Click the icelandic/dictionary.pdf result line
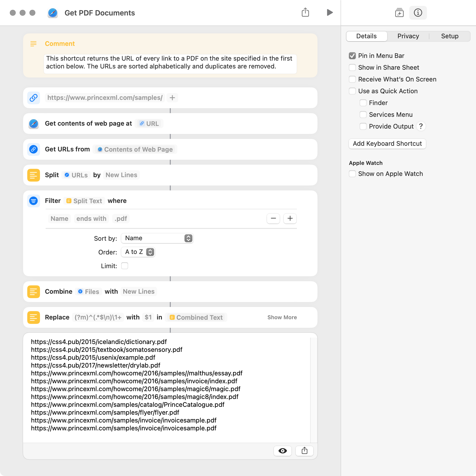 (x=99, y=342)
